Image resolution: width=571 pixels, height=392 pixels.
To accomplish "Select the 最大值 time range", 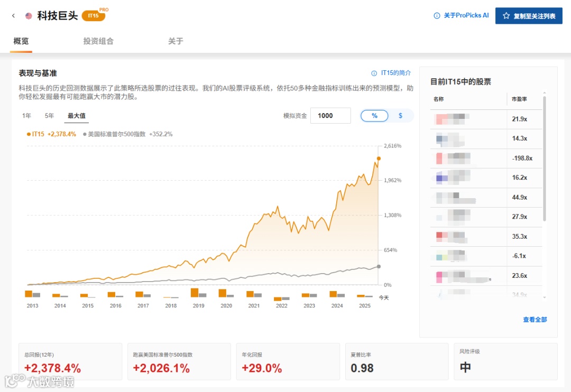I will (x=77, y=116).
